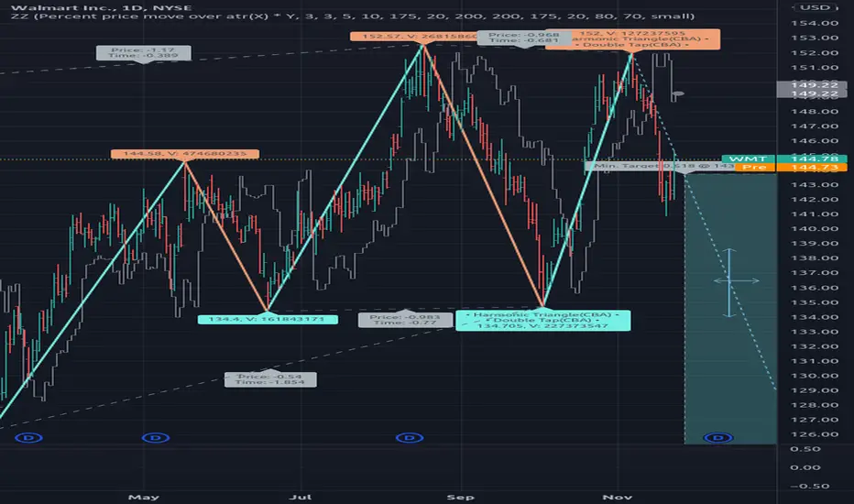Click the 126.00 price axis value
This screenshot has height=504, width=854.
click(x=815, y=434)
